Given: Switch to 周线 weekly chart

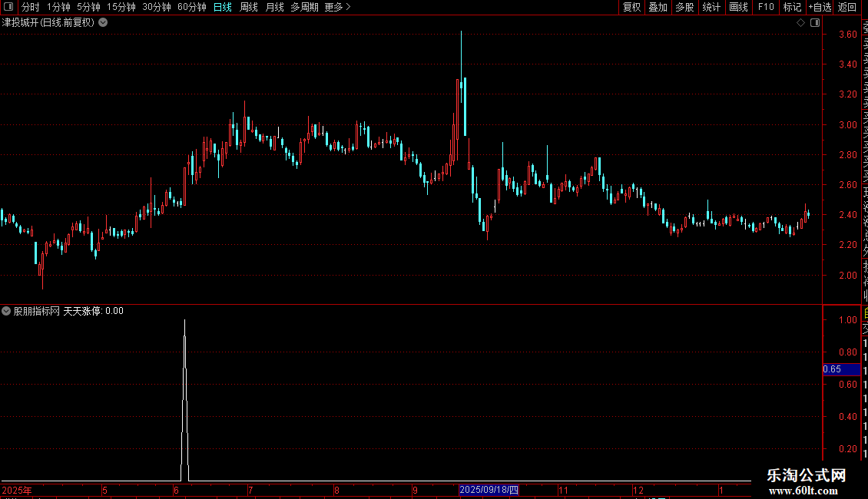Looking at the screenshot, I should coord(249,7).
